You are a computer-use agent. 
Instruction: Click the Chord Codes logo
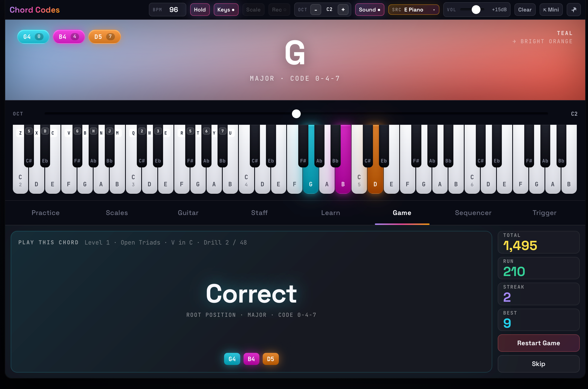[34, 10]
